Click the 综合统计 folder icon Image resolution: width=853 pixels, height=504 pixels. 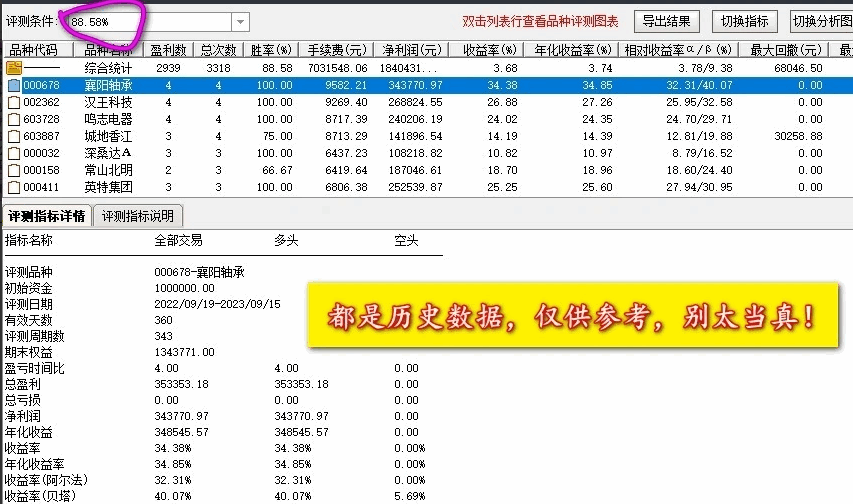click(14, 68)
